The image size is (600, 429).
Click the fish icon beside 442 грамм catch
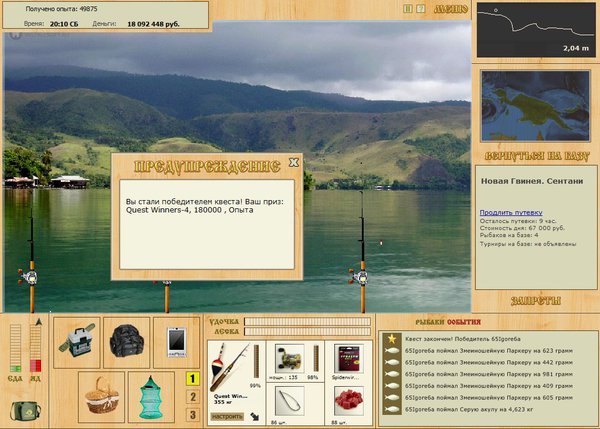coord(392,362)
